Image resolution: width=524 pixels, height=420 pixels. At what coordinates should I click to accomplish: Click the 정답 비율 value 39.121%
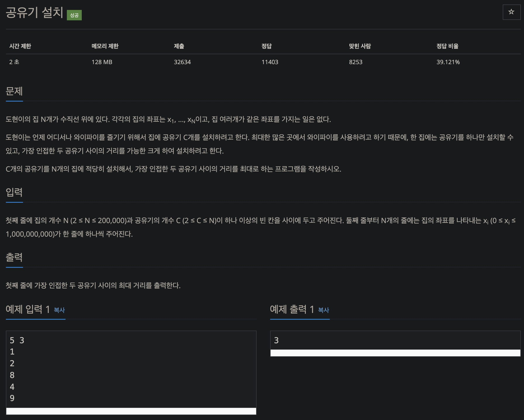[448, 62]
